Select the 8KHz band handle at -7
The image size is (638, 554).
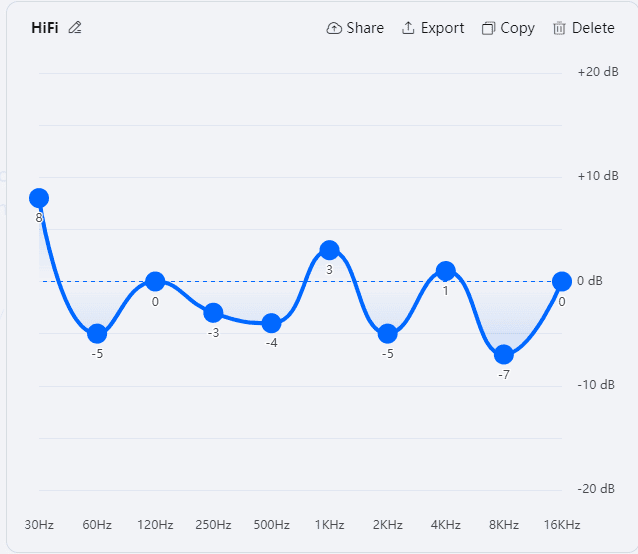pyautogui.click(x=504, y=355)
